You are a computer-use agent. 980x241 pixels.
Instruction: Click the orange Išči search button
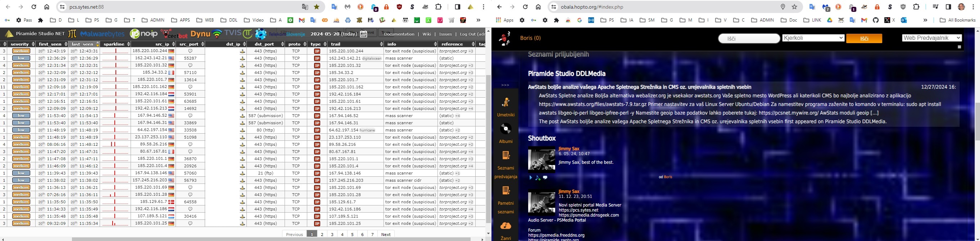[864, 38]
